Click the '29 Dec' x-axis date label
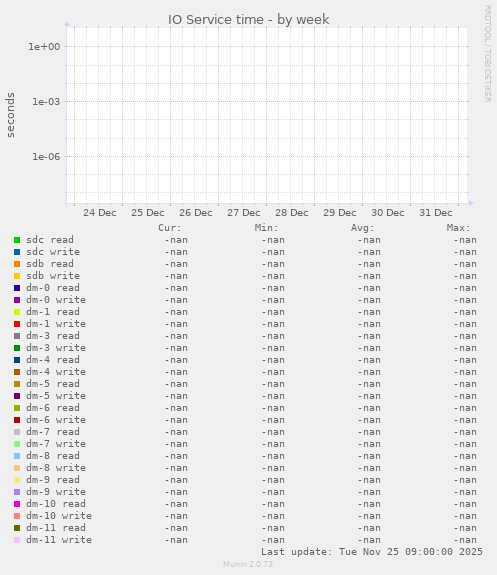 pyautogui.click(x=340, y=213)
